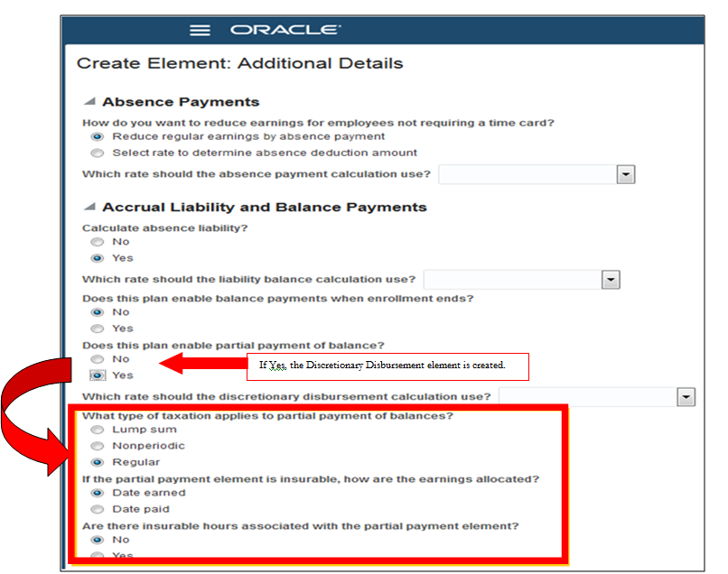The image size is (728, 574).
Task: Open the liability balance calculation rate dropdown
Action: 611,281
